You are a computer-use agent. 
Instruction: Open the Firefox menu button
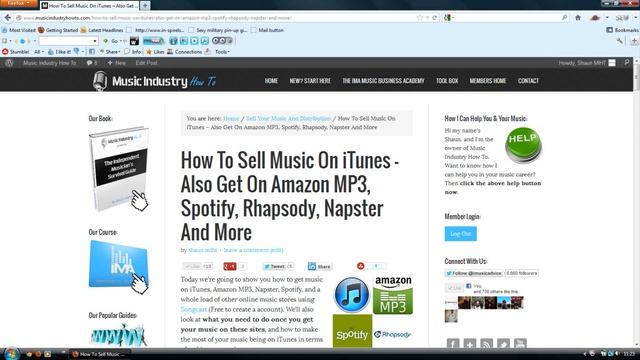[18, 3]
